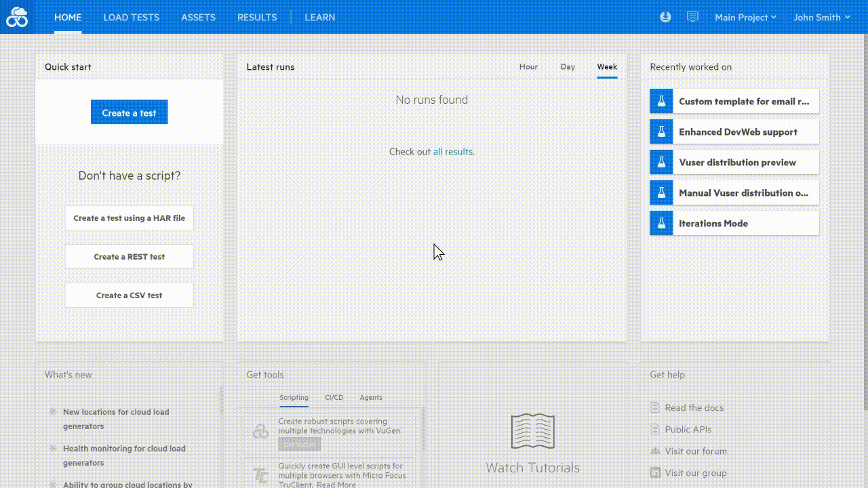Switch Latest runs filter to Day
Viewport: 868px width, 488px height.
click(568, 66)
